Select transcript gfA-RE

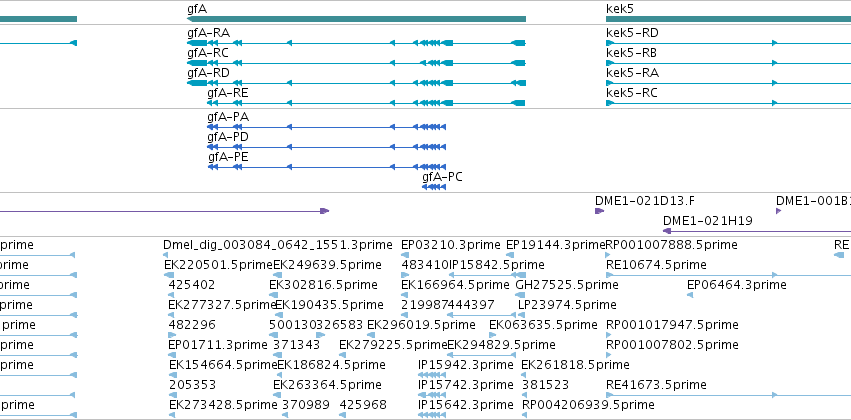pyautogui.click(x=228, y=93)
